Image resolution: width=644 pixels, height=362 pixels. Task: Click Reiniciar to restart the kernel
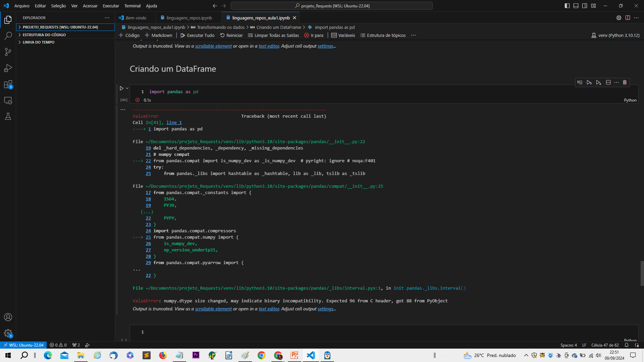[231, 35]
